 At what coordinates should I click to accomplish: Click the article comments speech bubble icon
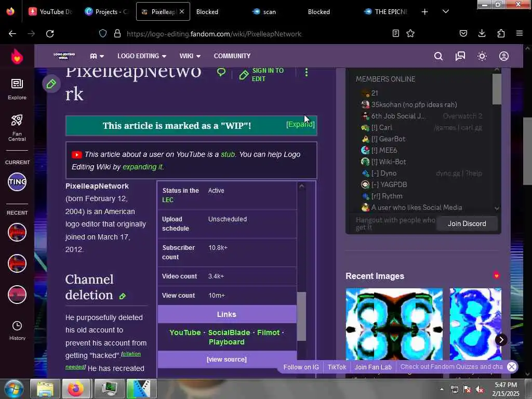click(x=221, y=72)
